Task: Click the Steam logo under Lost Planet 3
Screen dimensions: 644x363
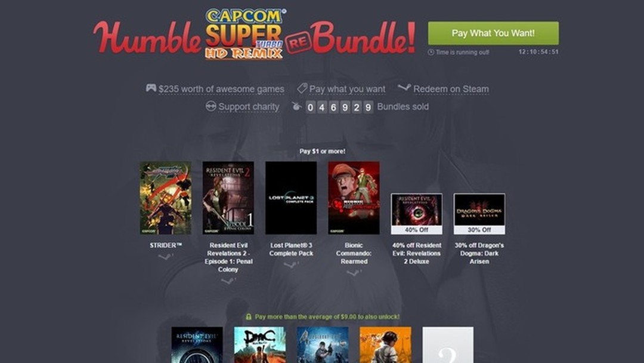Action: click(x=291, y=265)
